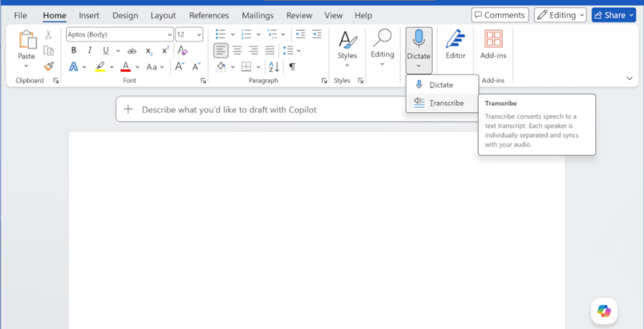The image size is (644, 329).
Task: Click the Bullets list icon
Action: pyautogui.click(x=221, y=34)
